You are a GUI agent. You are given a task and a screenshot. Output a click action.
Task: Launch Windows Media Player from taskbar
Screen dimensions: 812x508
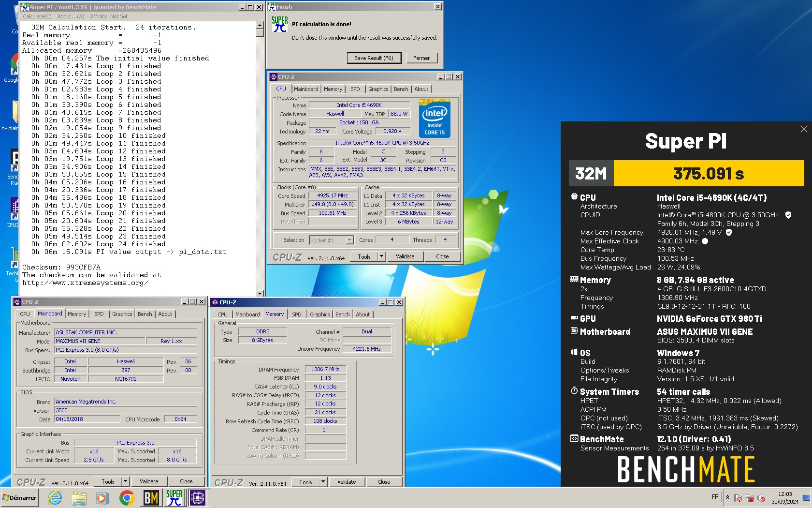pos(102,497)
